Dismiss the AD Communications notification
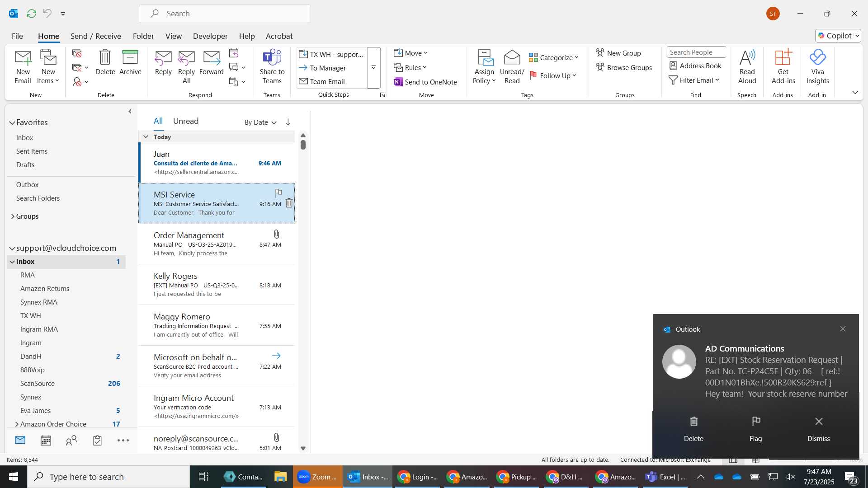The width and height of the screenshot is (868, 488). pos(818,429)
